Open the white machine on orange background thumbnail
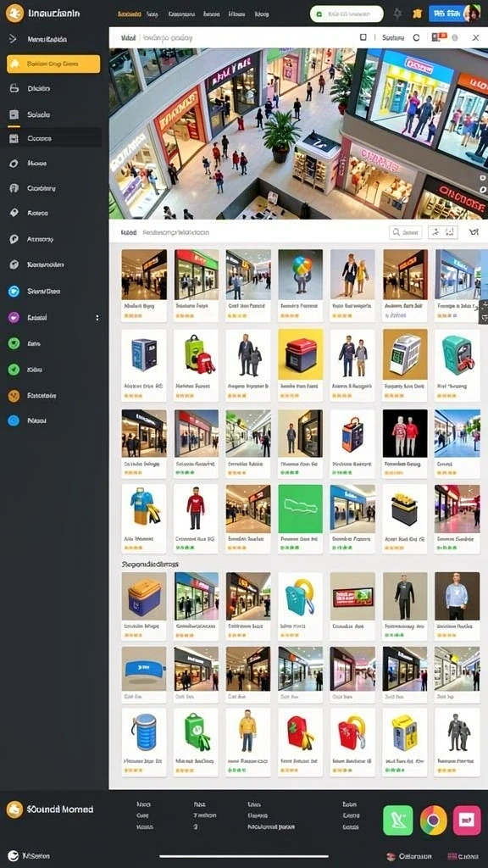 (x=405, y=355)
